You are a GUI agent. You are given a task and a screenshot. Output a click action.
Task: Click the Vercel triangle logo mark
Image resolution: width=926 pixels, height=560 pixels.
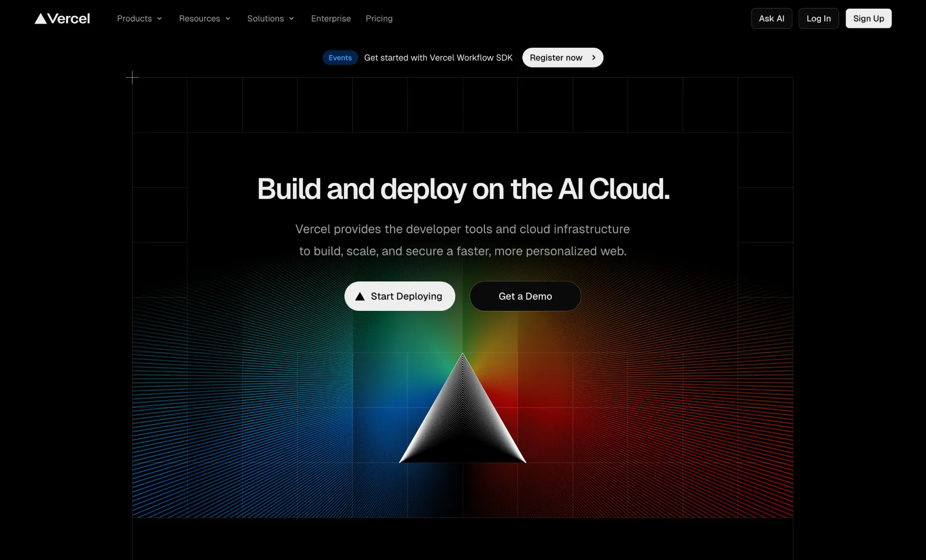coord(41,18)
